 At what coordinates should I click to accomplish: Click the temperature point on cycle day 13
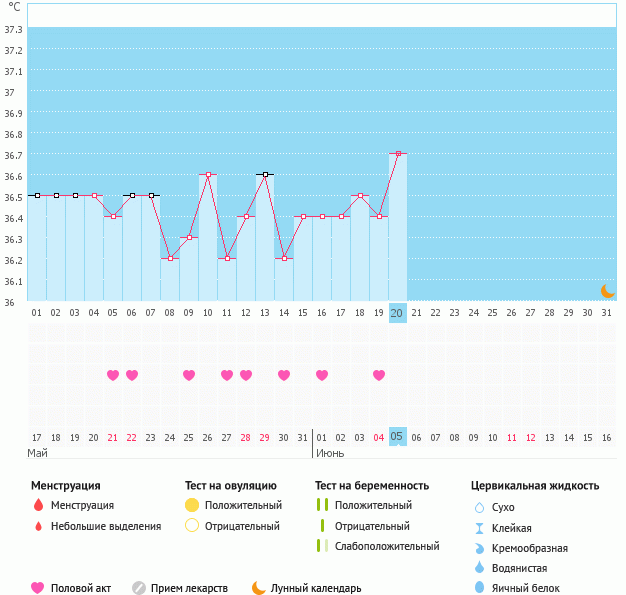265,174
